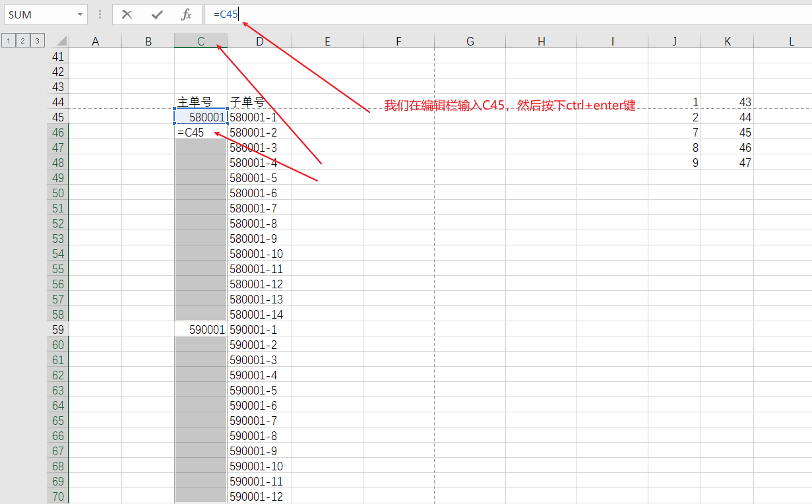
Task: Click the toolbar options dots beside Name Box
Action: (x=100, y=15)
